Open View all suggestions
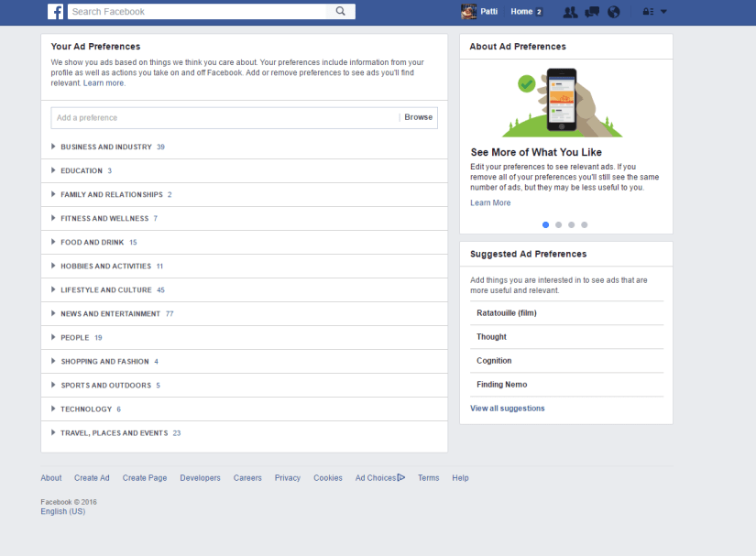The width and height of the screenshot is (756, 556). (507, 407)
